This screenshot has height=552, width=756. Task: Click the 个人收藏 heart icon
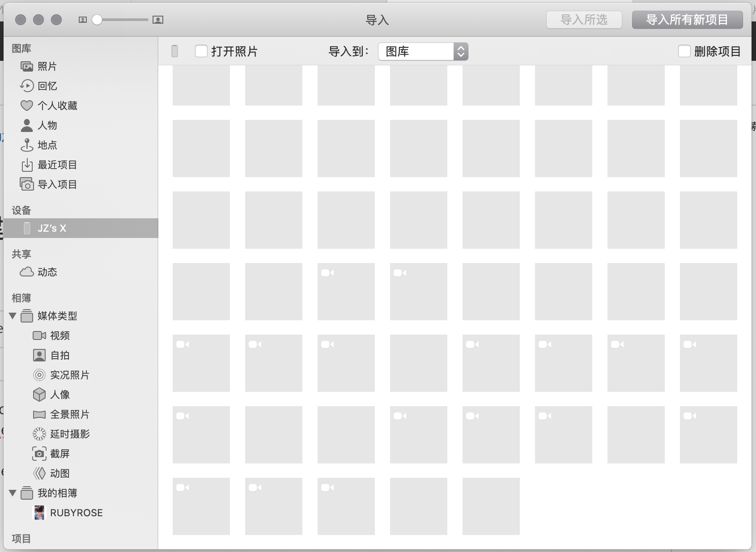coord(27,106)
